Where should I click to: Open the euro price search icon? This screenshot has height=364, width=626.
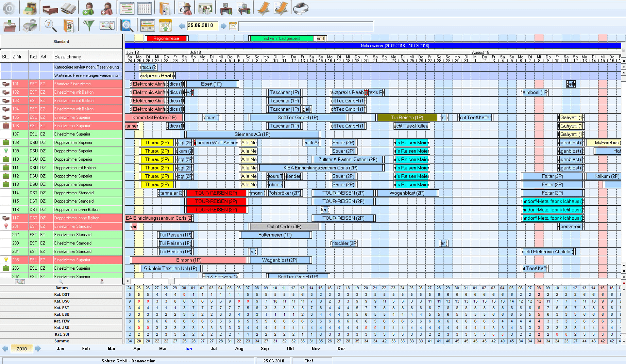click(127, 26)
